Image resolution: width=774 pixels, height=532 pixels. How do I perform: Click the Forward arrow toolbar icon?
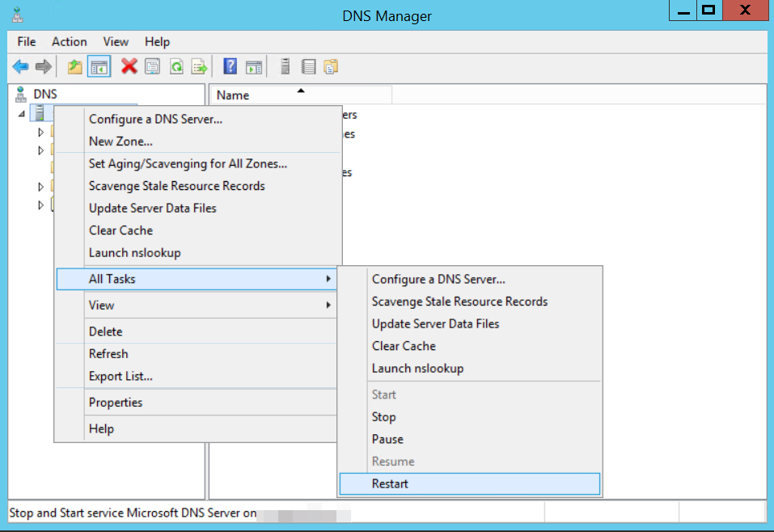44,66
